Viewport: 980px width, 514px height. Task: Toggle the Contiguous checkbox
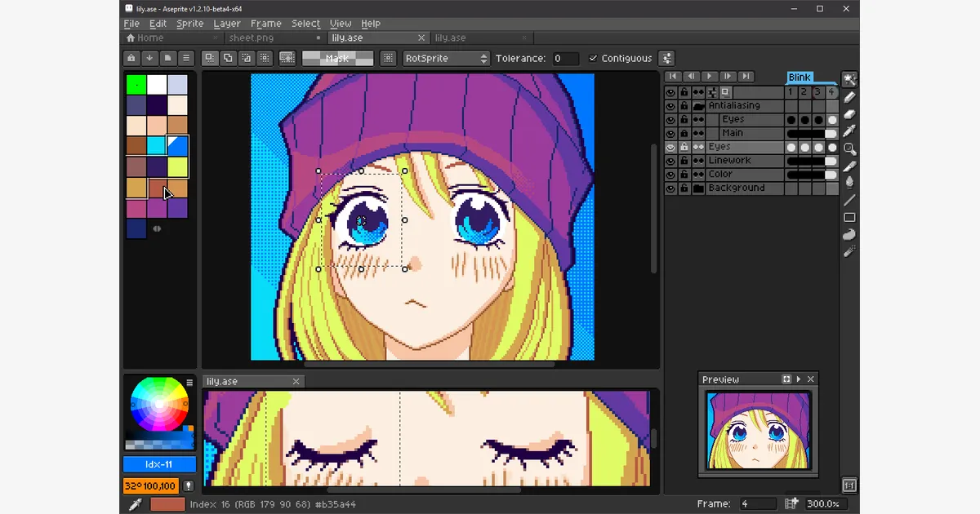point(594,59)
